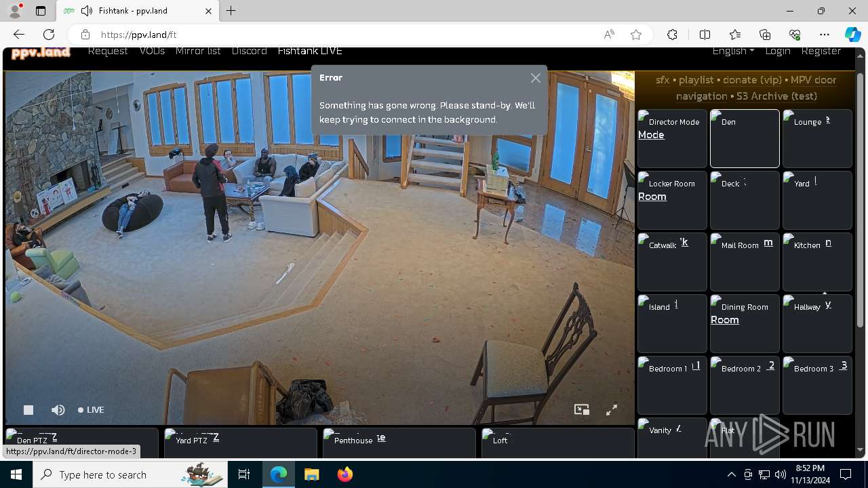868x488 pixels.
Task: Click the Register link
Action: tap(821, 51)
